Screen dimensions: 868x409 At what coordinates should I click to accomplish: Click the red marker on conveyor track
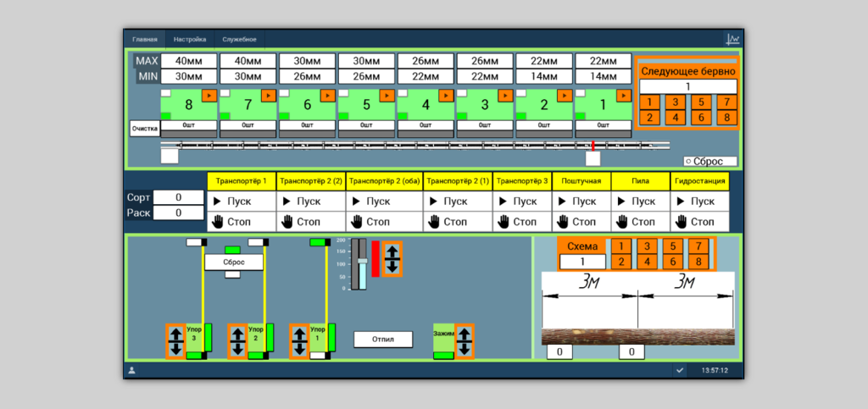[x=593, y=146]
